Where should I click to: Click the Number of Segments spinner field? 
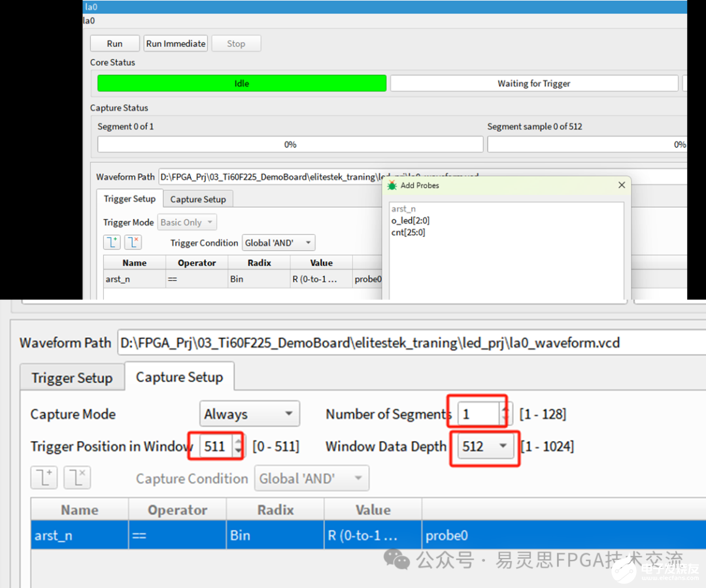[478, 414]
